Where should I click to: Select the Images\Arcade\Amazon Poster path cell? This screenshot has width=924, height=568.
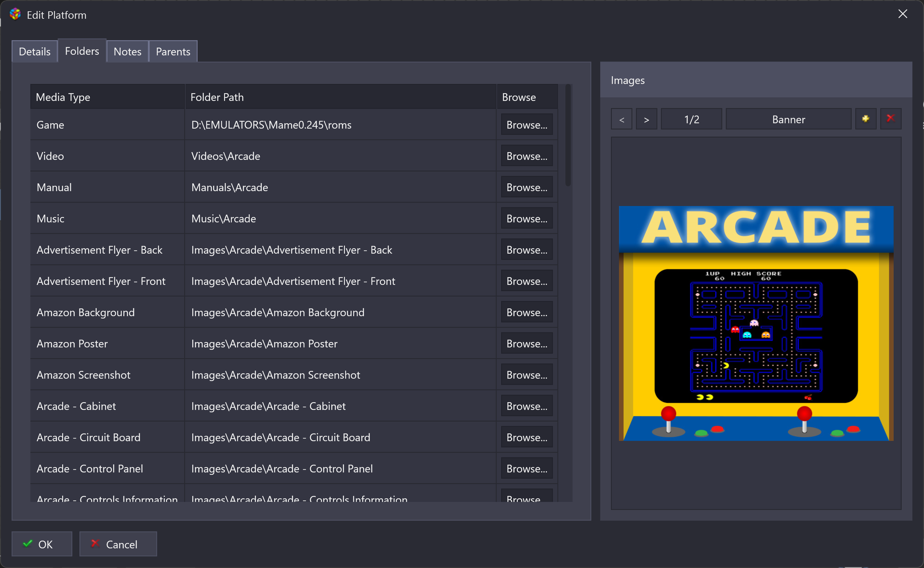click(x=340, y=343)
